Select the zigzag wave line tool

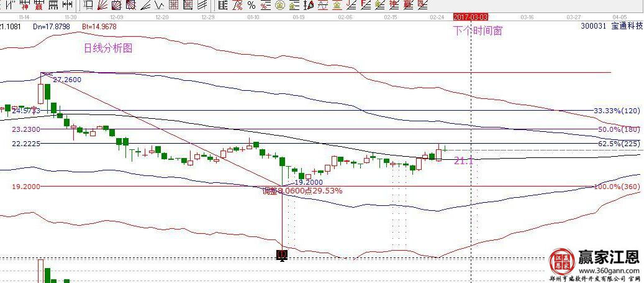pos(159,5)
